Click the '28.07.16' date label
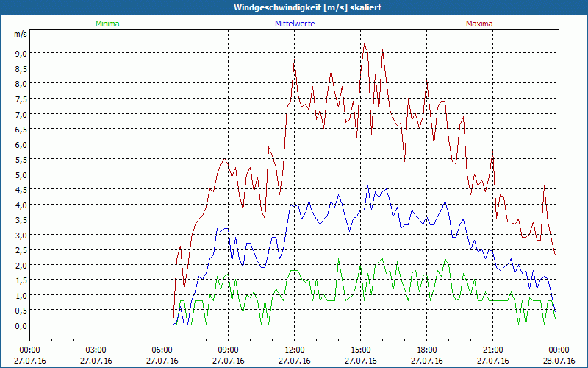 (x=559, y=361)
